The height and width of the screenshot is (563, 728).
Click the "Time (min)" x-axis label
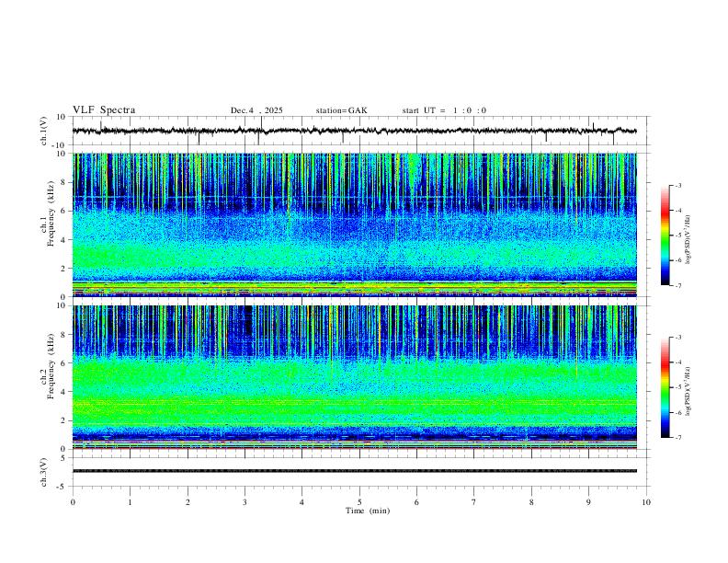click(x=368, y=511)
